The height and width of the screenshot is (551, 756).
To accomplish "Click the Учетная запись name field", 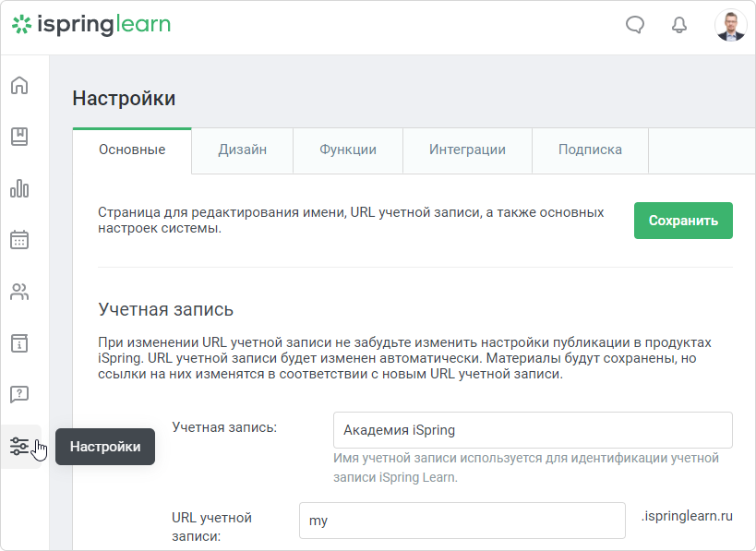I will pos(533,430).
